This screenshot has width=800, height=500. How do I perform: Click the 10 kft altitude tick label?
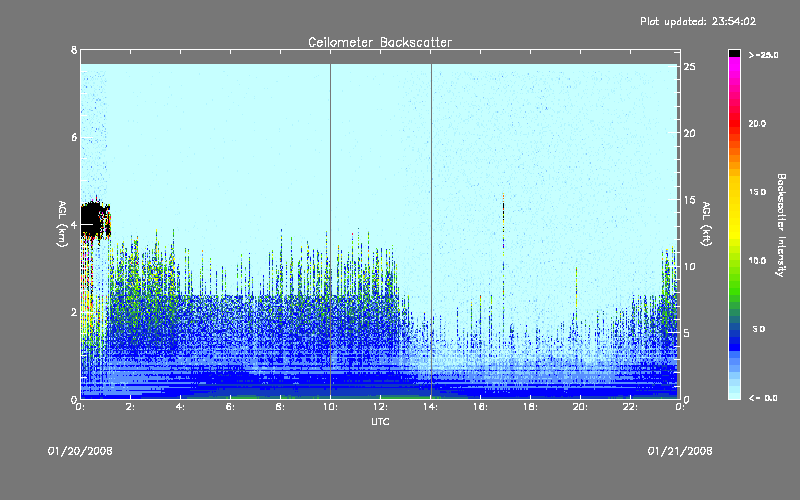pyautogui.click(x=689, y=266)
